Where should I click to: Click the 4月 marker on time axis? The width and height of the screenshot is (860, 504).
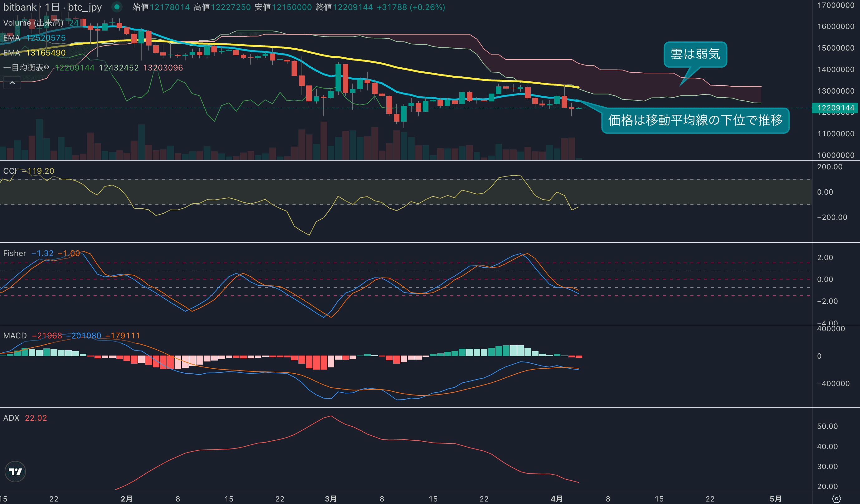coord(557,498)
